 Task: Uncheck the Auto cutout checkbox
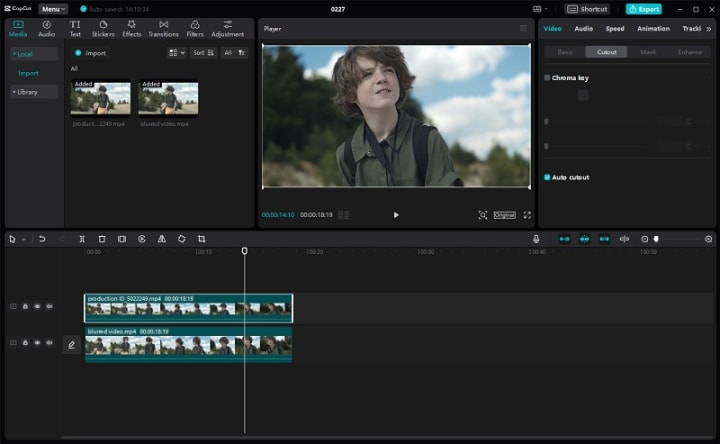[547, 177]
